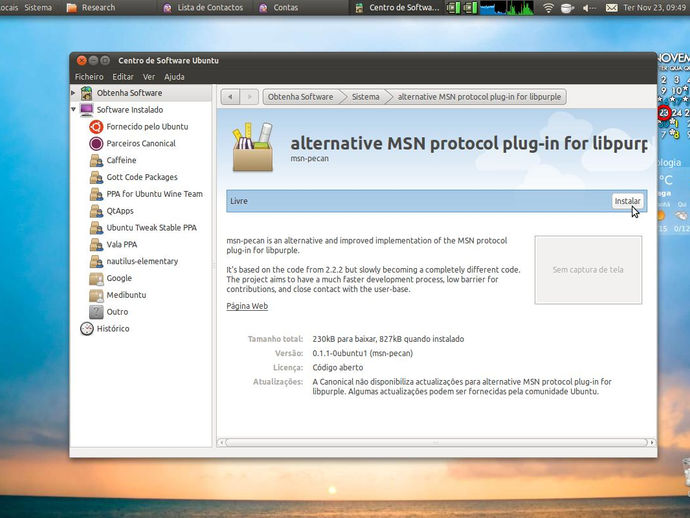Viewport: 690px width, 518px height.
Task: Open the Página Web link
Action: [247, 306]
